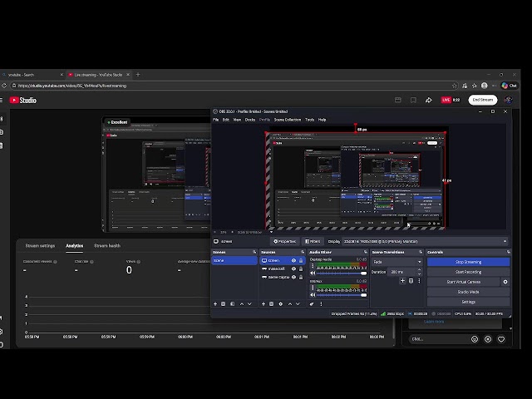532x399 pixels.
Task: Open Advanced Audio Properties link icon
Action: [x=312, y=304]
